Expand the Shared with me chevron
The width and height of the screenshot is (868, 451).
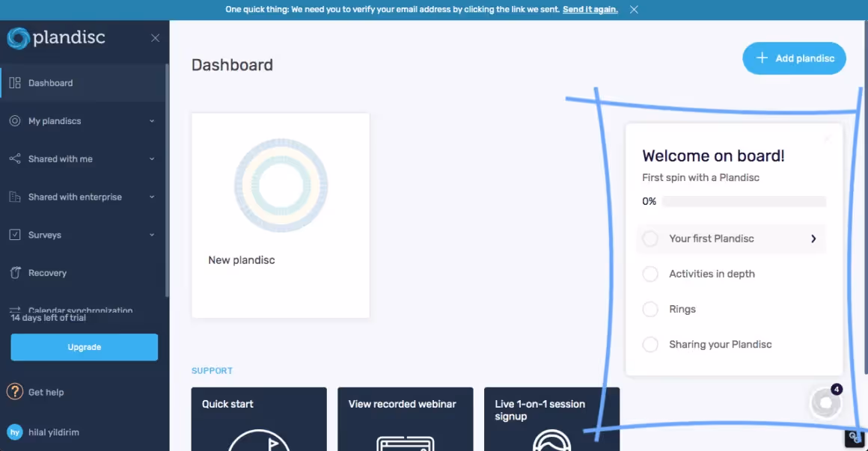pyautogui.click(x=152, y=159)
